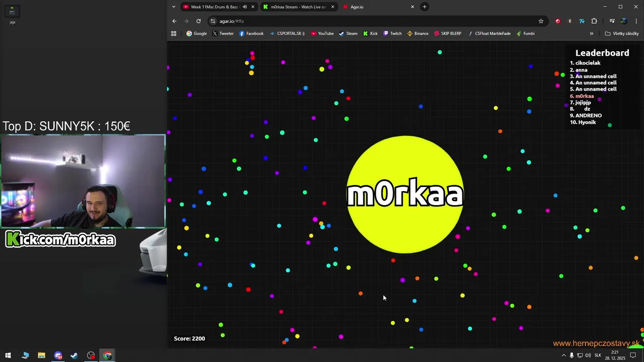The image size is (644, 362).
Task: Open the CSFloat MarbleFade bookmark
Action: point(489,34)
